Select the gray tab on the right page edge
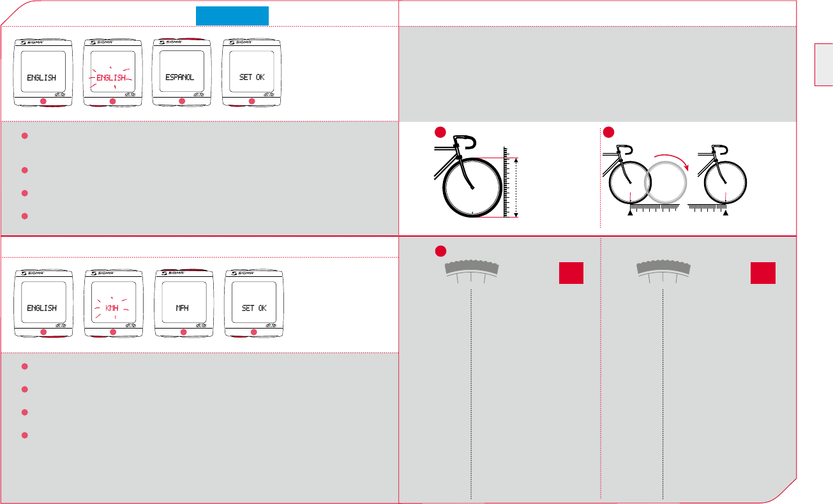This screenshot has height=504, width=833. pyautogui.click(x=823, y=64)
